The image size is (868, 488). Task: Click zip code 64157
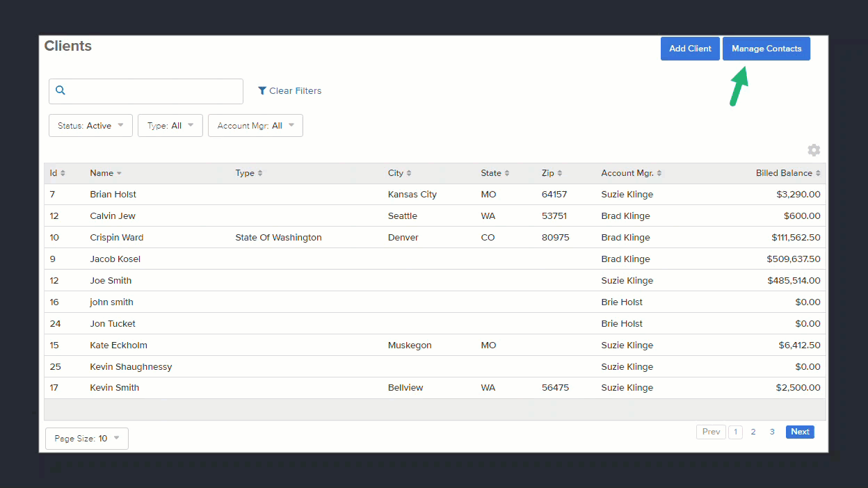click(554, 195)
